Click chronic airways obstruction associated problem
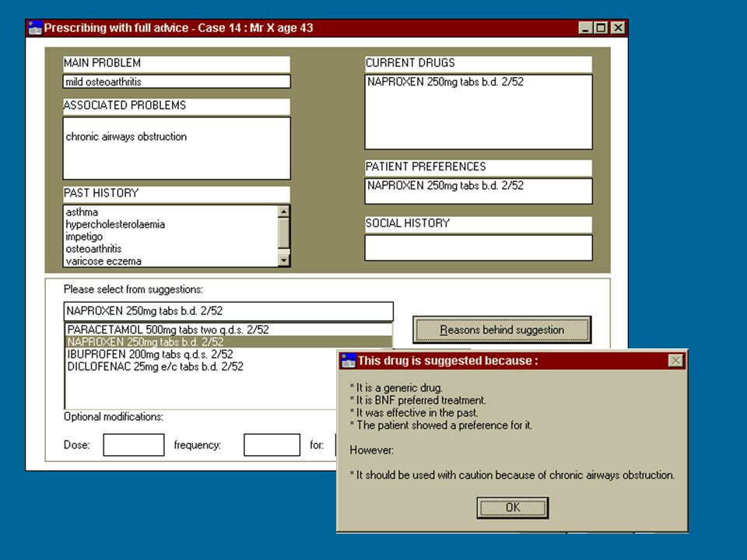The image size is (747, 560). [x=126, y=137]
